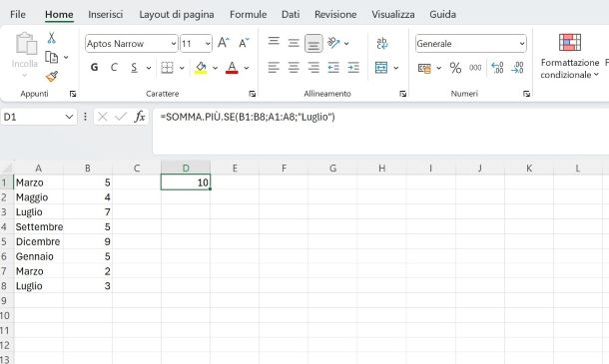This screenshot has height=364, width=609.
Task: Click the confirm checkmark in formula bar
Action: (121, 117)
